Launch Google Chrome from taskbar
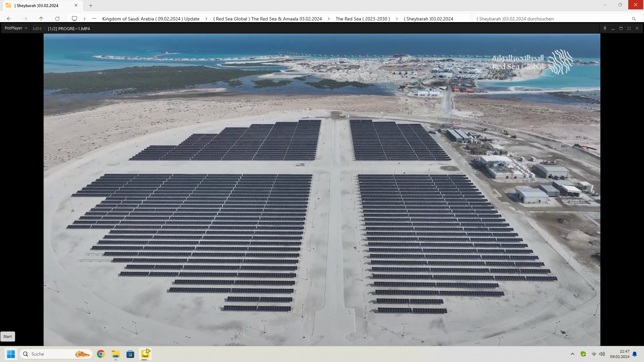 (101, 354)
